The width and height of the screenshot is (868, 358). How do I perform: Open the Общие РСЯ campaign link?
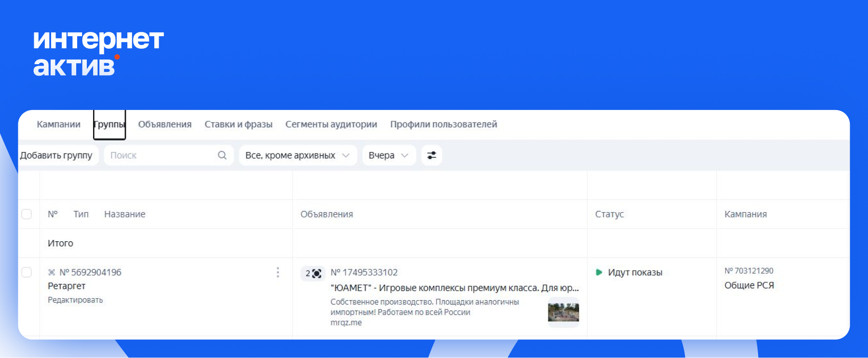[749, 286]
